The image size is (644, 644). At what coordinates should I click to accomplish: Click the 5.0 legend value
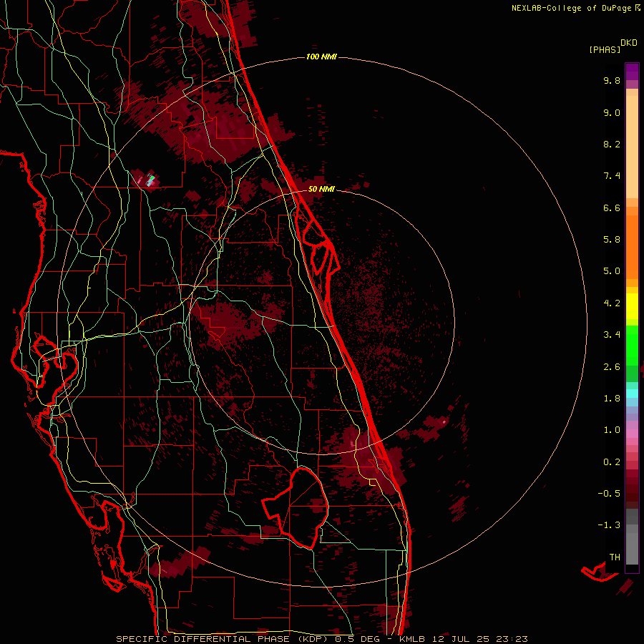(x=612, y=271)
